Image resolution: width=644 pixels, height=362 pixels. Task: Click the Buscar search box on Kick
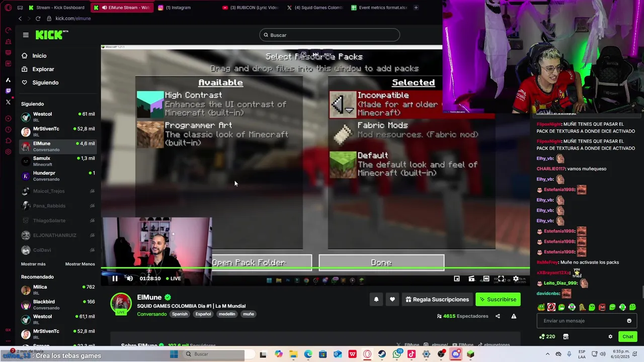330,35
